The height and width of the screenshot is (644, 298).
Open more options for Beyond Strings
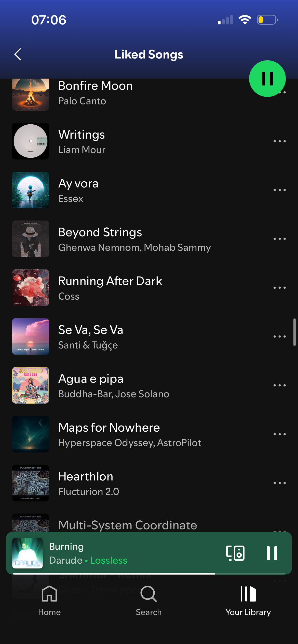(x=279, y=239)
